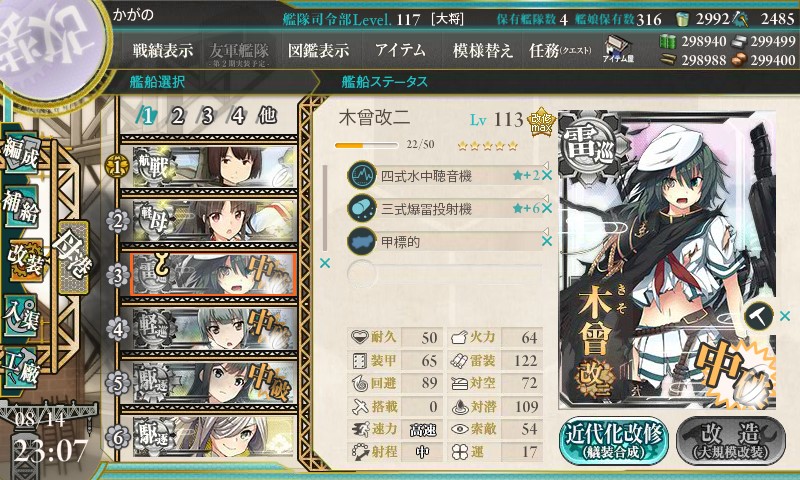Open the 補給 resupply sidebar icon
The height and width of the screenshot is (480, 800).
click(20, 207)
